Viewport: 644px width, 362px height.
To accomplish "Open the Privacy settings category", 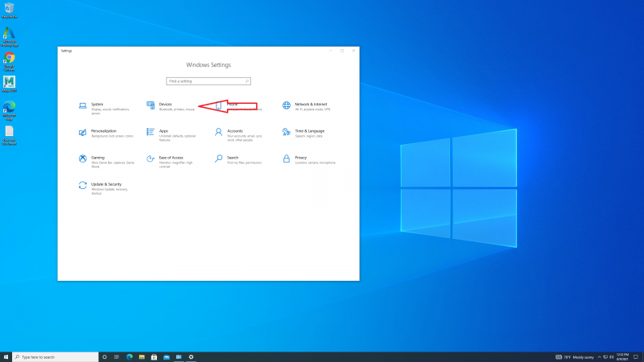I will pyautogui.click(x=309, y=159).
